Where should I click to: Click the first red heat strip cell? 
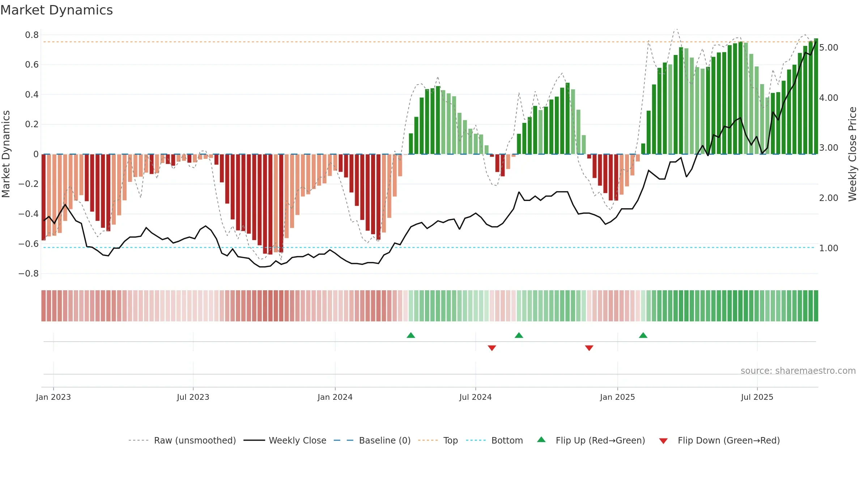pos(44,306)
